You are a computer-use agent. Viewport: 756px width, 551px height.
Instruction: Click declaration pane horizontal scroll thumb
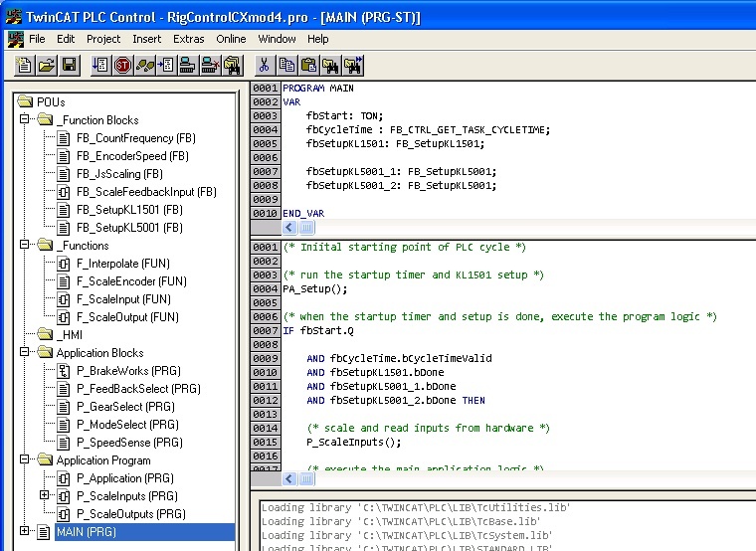coord(306,227)
